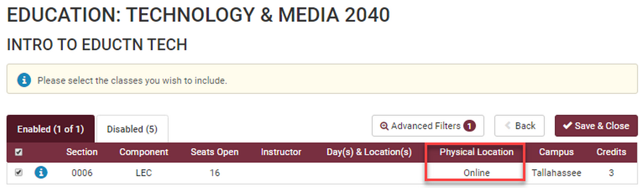Click the Component column header
Image resolution: width=644 pixels, height=188 pixels.
[x=143, y=152]
